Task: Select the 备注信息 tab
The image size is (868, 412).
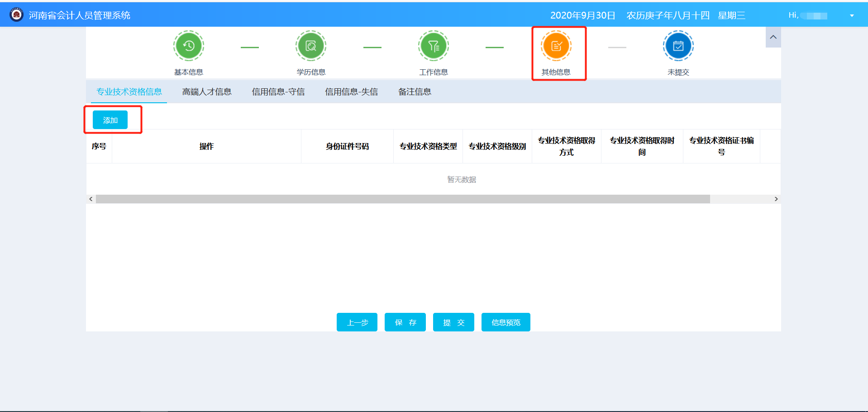Action: (415, 91)
